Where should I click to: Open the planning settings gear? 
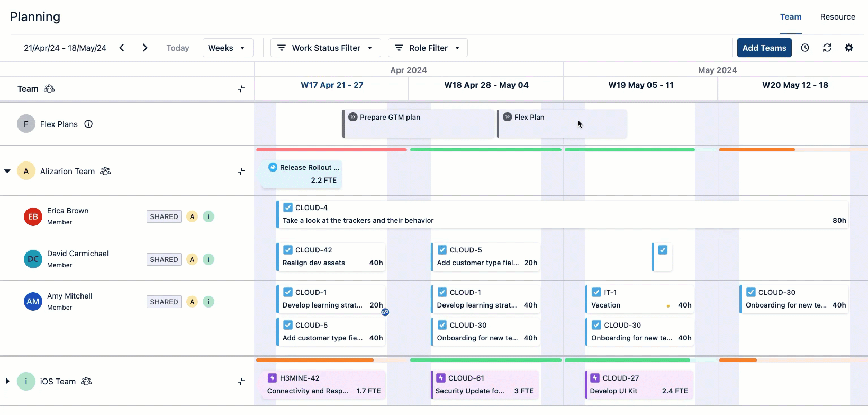pos(849,48)
